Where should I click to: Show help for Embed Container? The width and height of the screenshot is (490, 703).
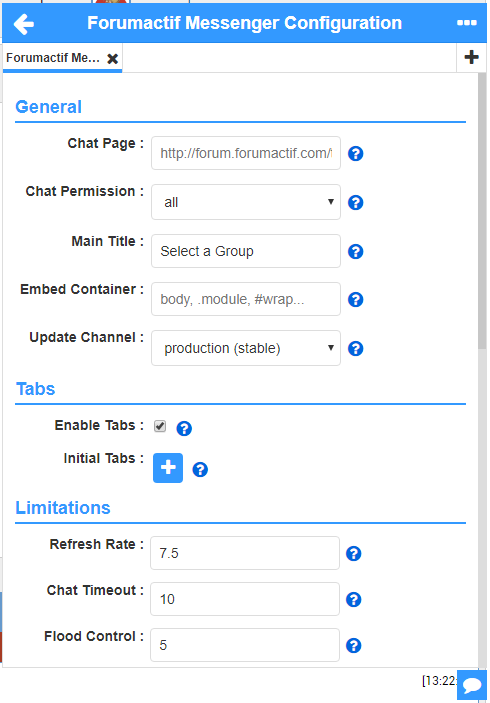pyautogui.click(x=356, y=299)
